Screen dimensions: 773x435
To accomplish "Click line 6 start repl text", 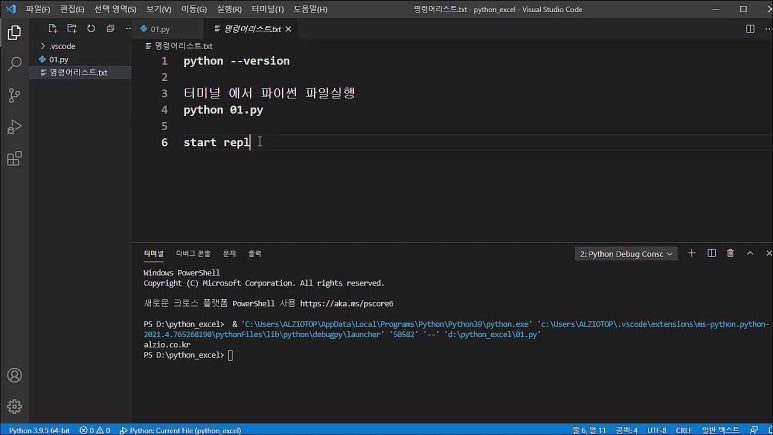I will click(217, 143).
